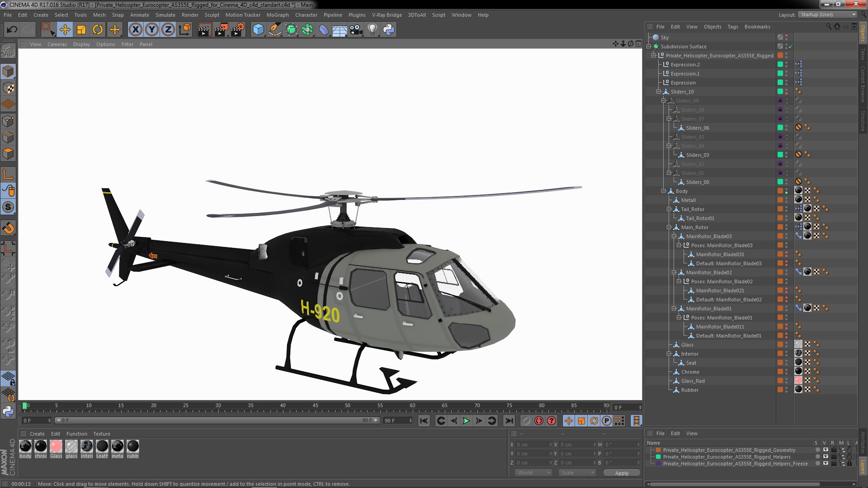Click the Record Active Objects button
868x488 pixels.
point(526,421)
